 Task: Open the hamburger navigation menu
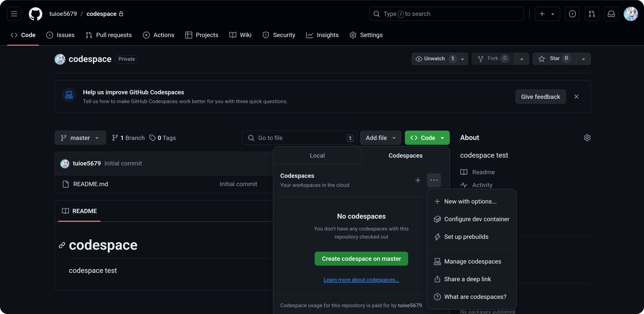pyautogui.click(x=14, y=14)
